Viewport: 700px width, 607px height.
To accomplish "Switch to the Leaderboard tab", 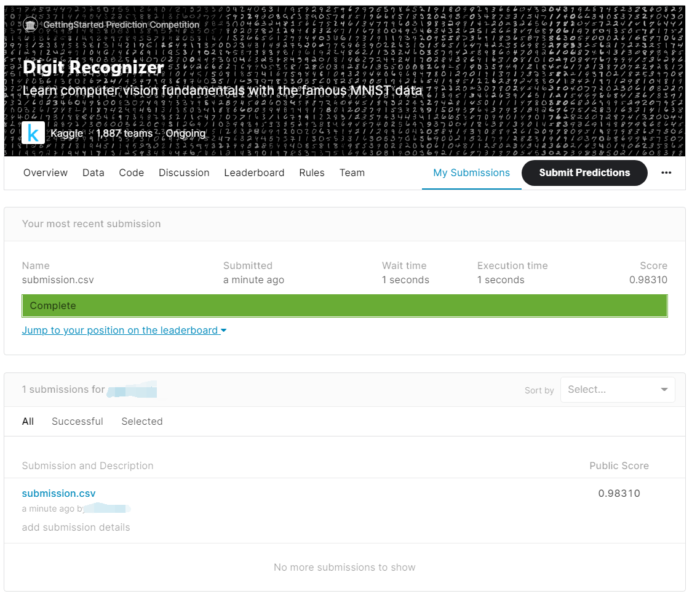I will click(x=254, y=173).
